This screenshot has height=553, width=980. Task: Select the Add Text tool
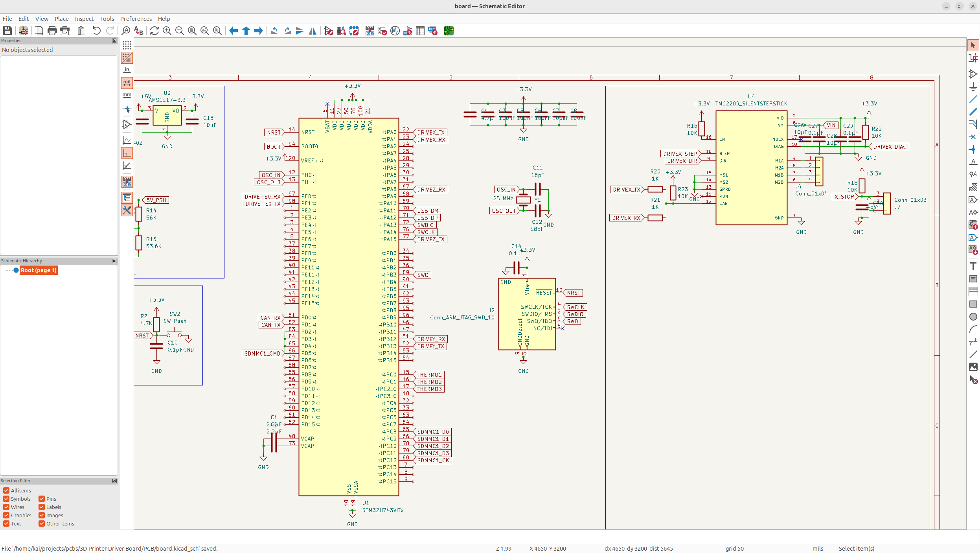click(973, 266)
